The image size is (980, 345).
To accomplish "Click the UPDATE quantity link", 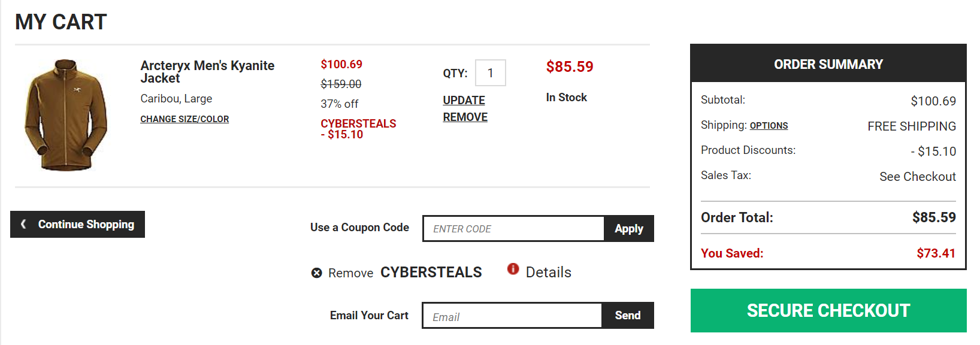I will (x=464, y=100).
